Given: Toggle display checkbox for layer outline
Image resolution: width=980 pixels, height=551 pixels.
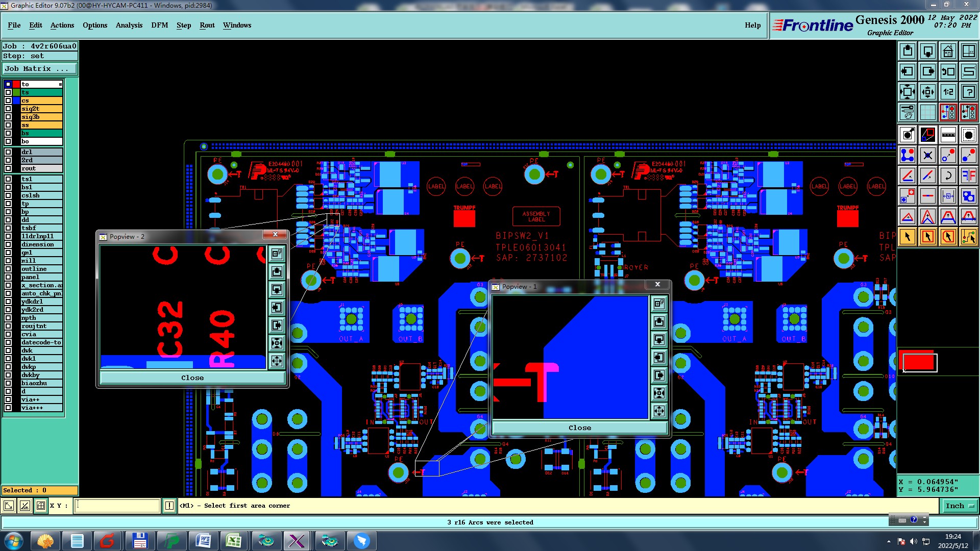Looking at the screenshot, I should pyautogui.click(x=8, y=269).
